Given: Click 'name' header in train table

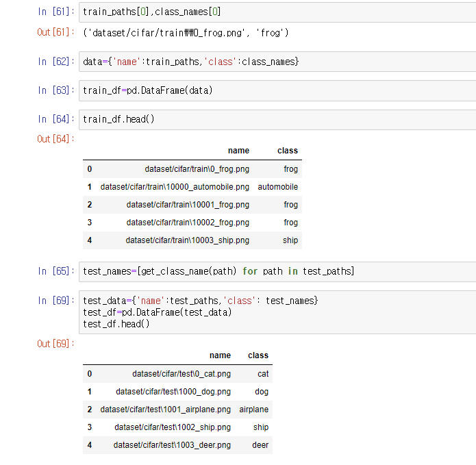Looking at the screenshot, I should pos(238,151).
